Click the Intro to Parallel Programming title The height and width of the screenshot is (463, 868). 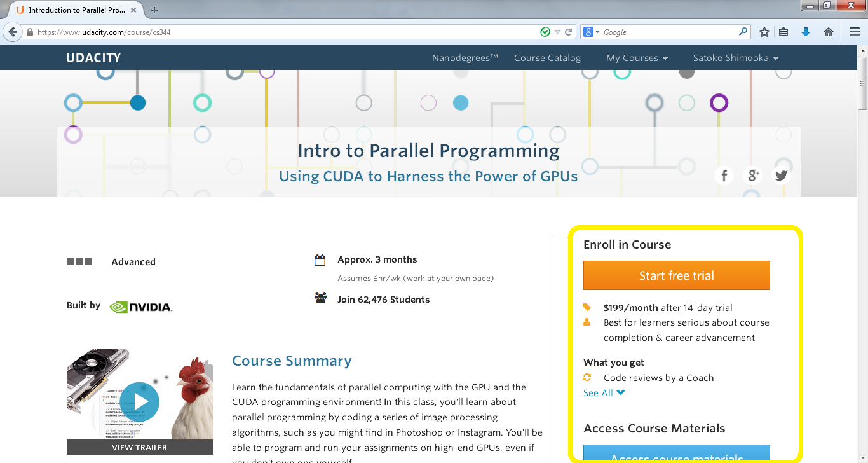[x=429, y=151]
